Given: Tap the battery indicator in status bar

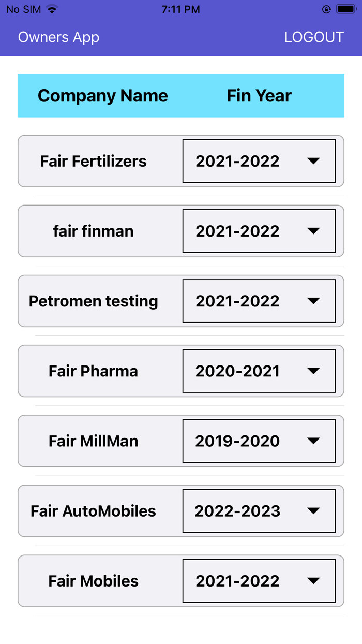Looking at the screenshot, I should pyautogui.click(x=344, y=9).
